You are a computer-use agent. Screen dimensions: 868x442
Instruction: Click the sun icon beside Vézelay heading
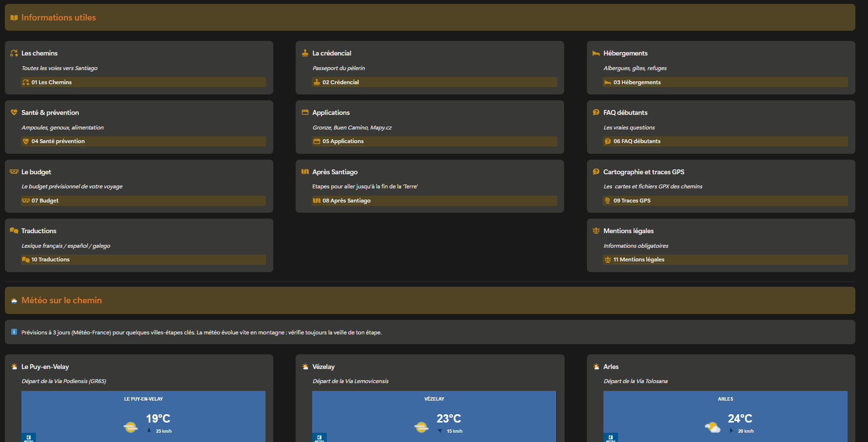305,367
